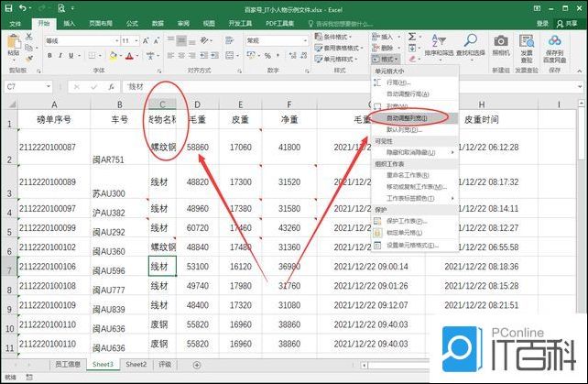Choose Rename Sheet (重命名工作表) menu item
Screen dimensions: 588x384
coord(415,175)
